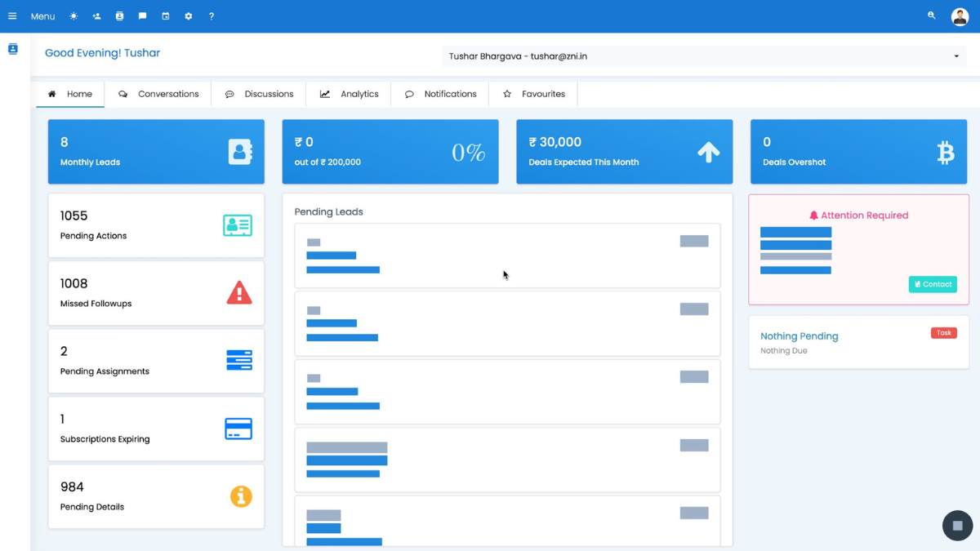Click the Bitcoin icon on Deals Overshot card
This screenshot has height=551, width=980.
tap(946, 151)
